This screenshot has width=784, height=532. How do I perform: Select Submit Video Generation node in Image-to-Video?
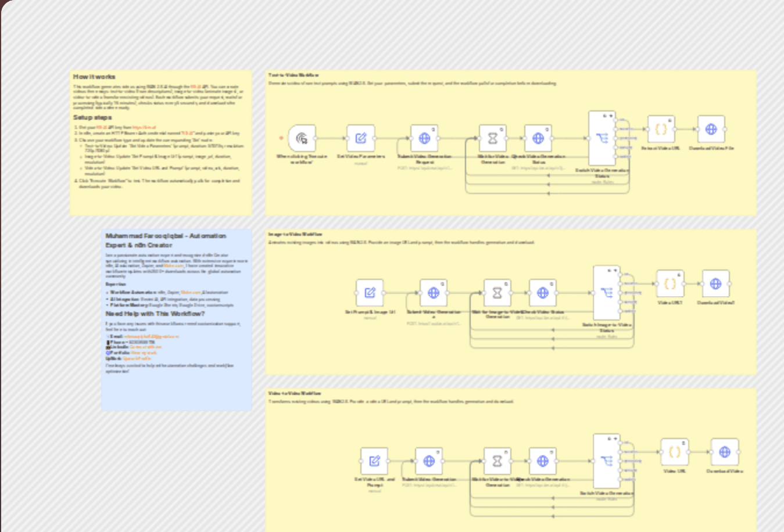[434, 293]
